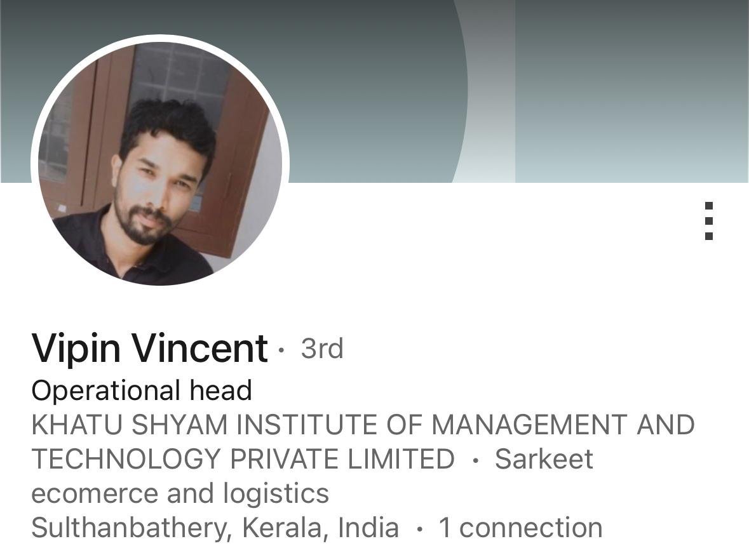Open Sarkeet company name
Viewport: 749px width, 560px height.
[544, 459]
